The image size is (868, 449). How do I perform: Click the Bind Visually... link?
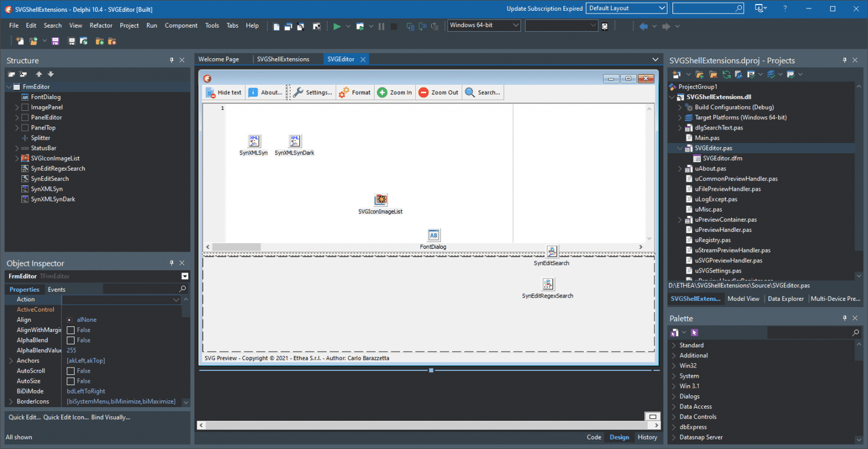[111, 417]
